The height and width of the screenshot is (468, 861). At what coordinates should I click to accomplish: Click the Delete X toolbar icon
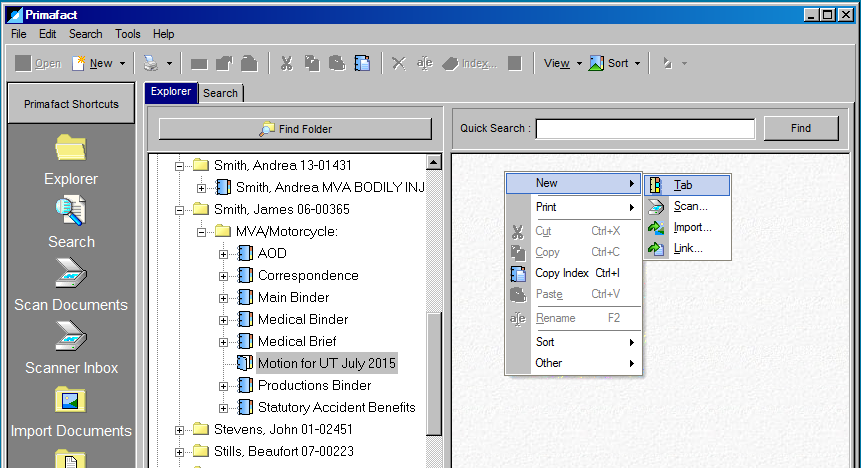coord(399,63)
